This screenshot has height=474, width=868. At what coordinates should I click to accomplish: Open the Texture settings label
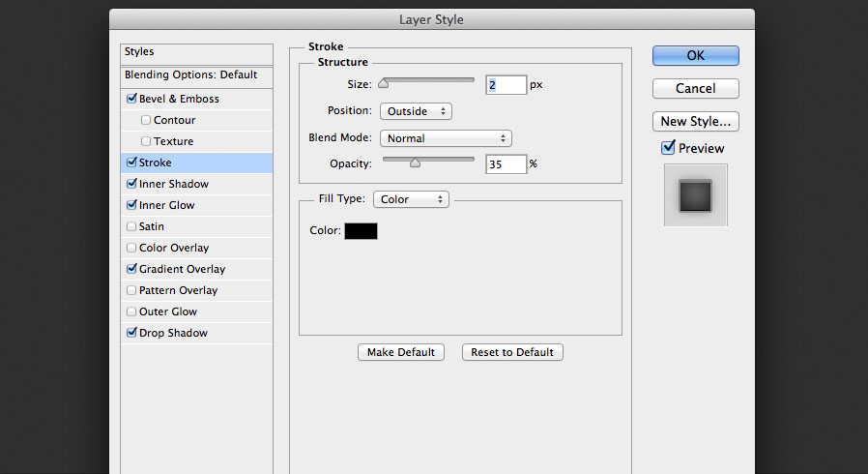[173, 141]
